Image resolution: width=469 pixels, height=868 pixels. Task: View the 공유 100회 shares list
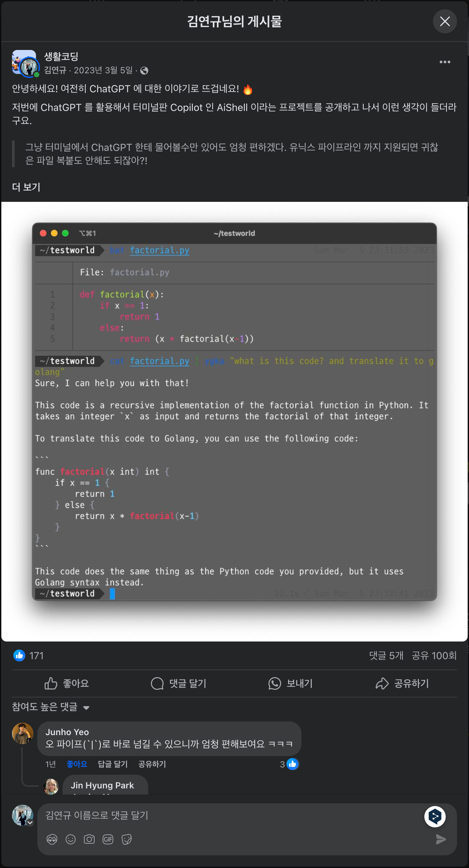click(434, 655)
